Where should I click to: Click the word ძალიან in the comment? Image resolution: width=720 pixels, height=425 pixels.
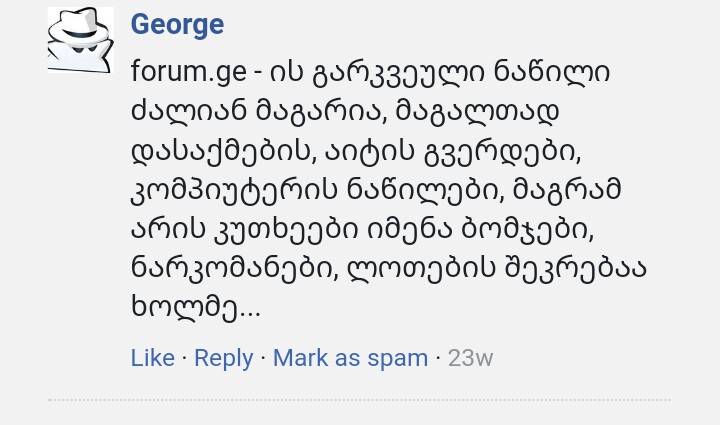tap(180, 111)
